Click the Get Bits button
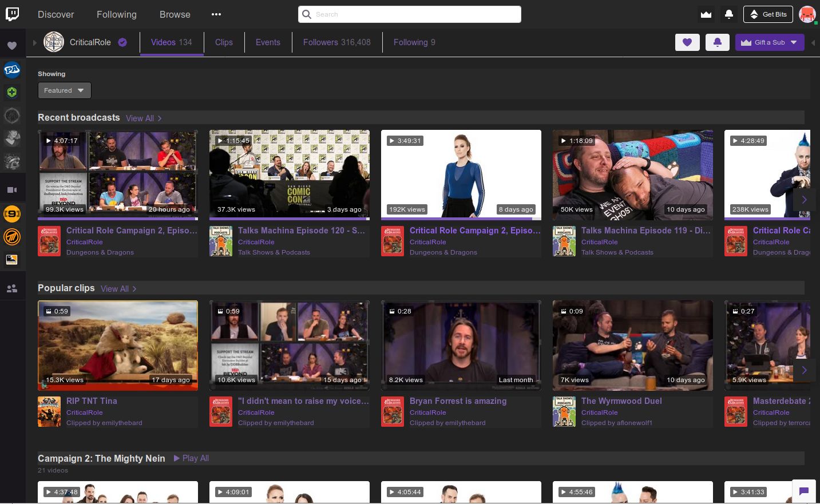Viewport: 820px width, 504px height. [768, 14]
